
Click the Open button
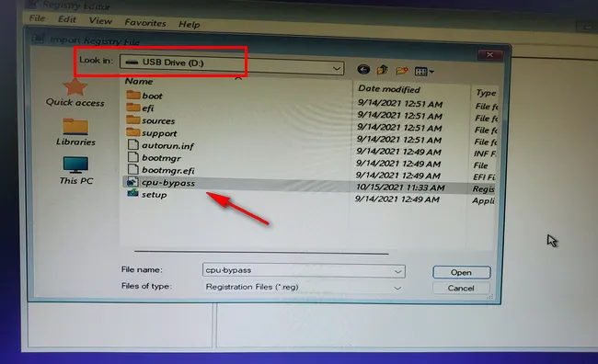tap(462, 272)
